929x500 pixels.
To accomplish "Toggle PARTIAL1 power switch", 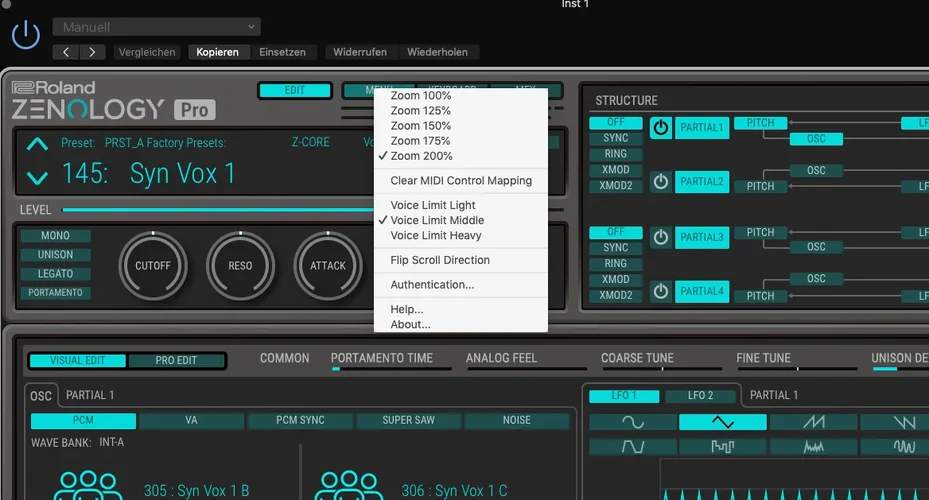I will coord(660,127).
